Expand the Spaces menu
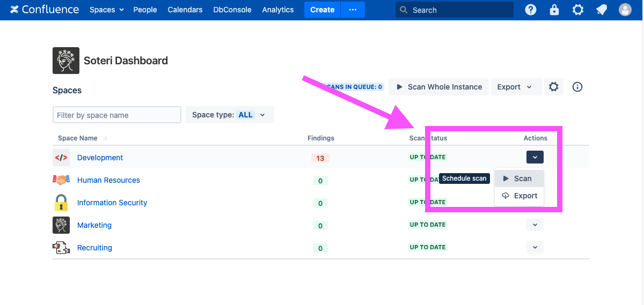 pyautogui.click(x=106, y=10)
